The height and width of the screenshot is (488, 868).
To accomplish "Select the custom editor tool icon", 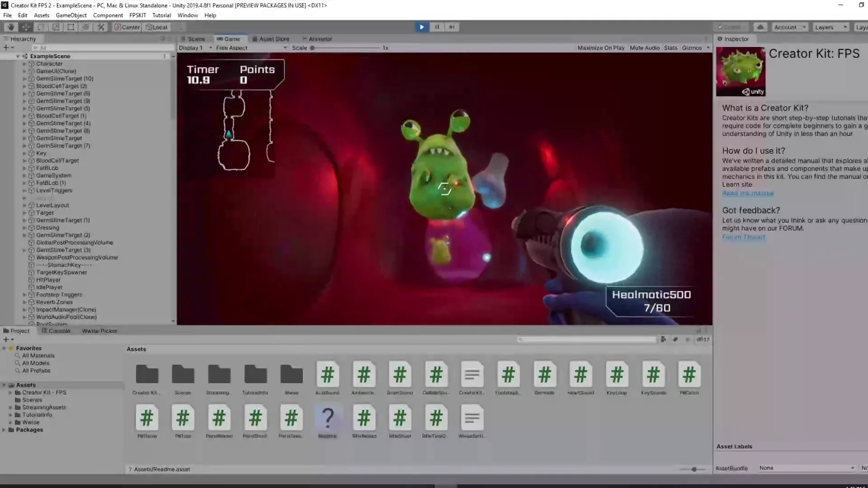I will pyautogui.click(x=101, y=27).
